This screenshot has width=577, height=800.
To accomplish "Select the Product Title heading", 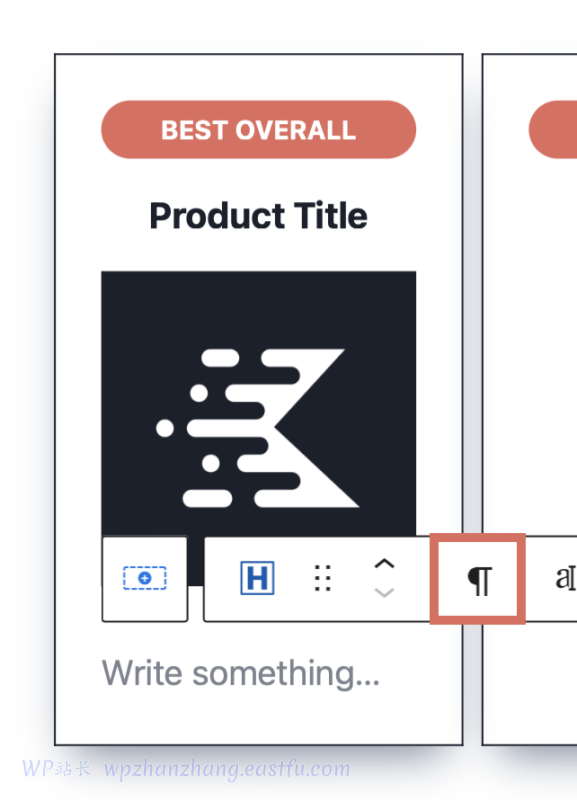I will pos(259,215).
